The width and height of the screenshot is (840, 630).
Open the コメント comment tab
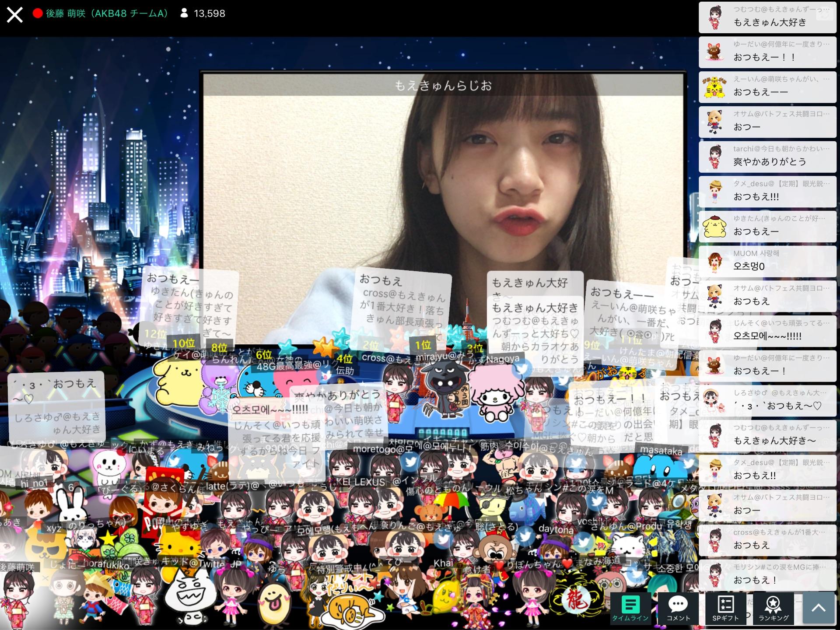point(678,609)
